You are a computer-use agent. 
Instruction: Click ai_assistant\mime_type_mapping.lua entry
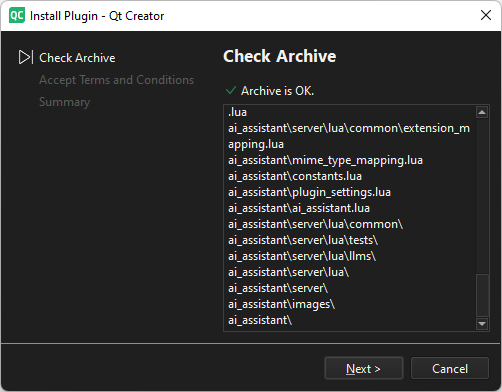(x=325, y=160)
